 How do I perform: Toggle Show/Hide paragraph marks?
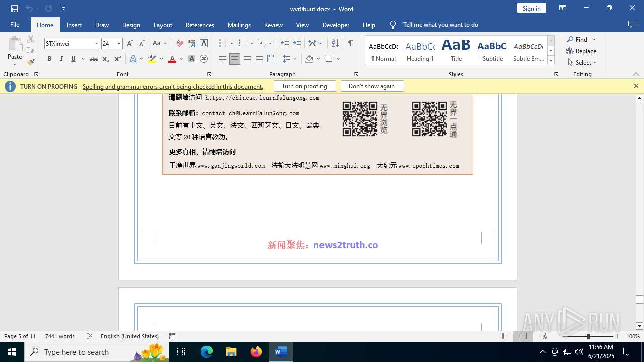[351, 44]
